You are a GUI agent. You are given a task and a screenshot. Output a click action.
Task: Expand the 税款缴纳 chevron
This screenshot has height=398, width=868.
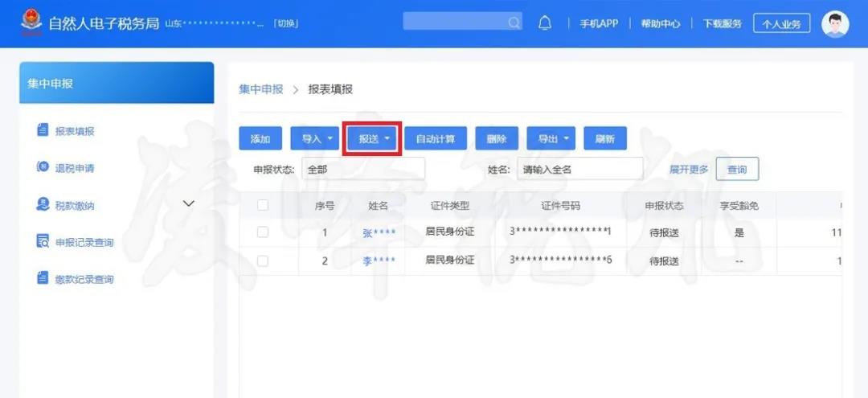pyautogui.click(x=189, y=203)
